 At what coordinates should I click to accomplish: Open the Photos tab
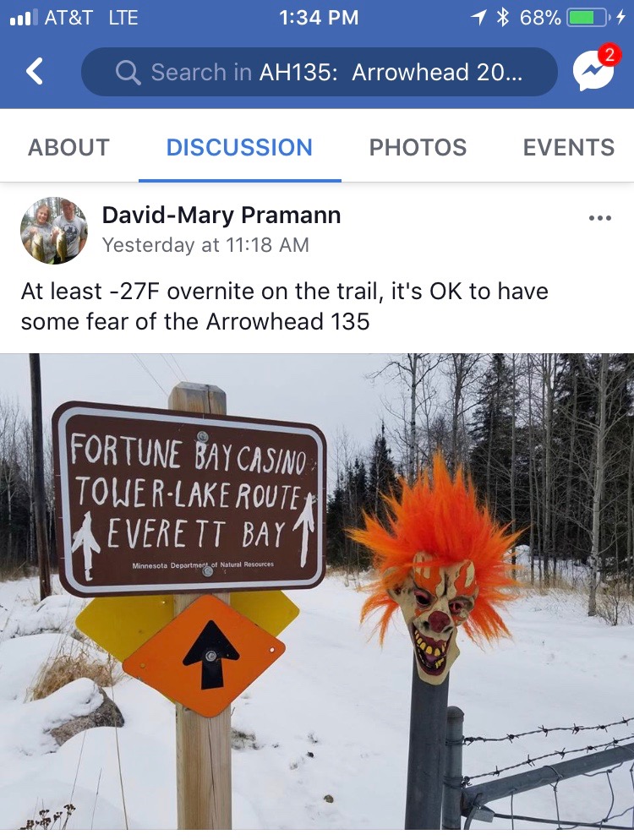pos(418,147)
